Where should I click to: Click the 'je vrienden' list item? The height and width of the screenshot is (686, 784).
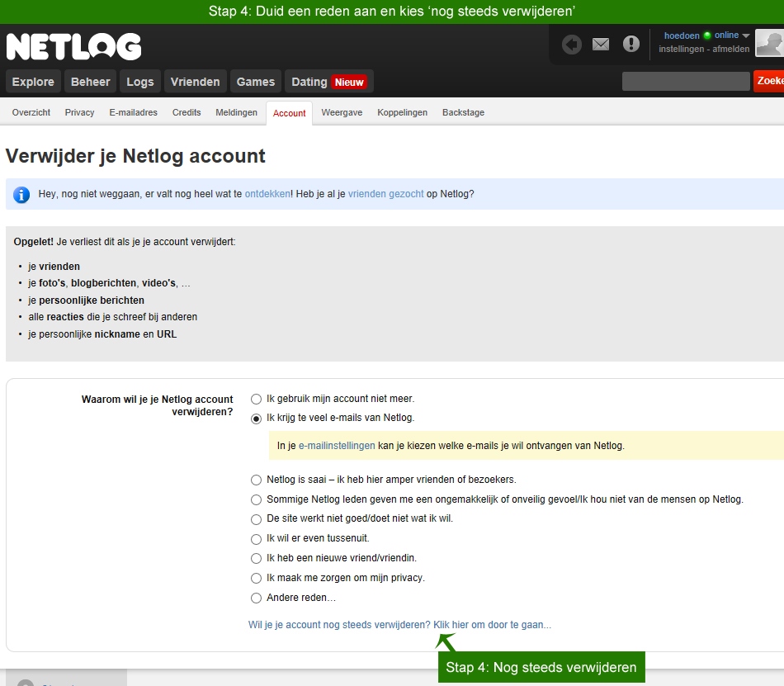coord(54,267)
